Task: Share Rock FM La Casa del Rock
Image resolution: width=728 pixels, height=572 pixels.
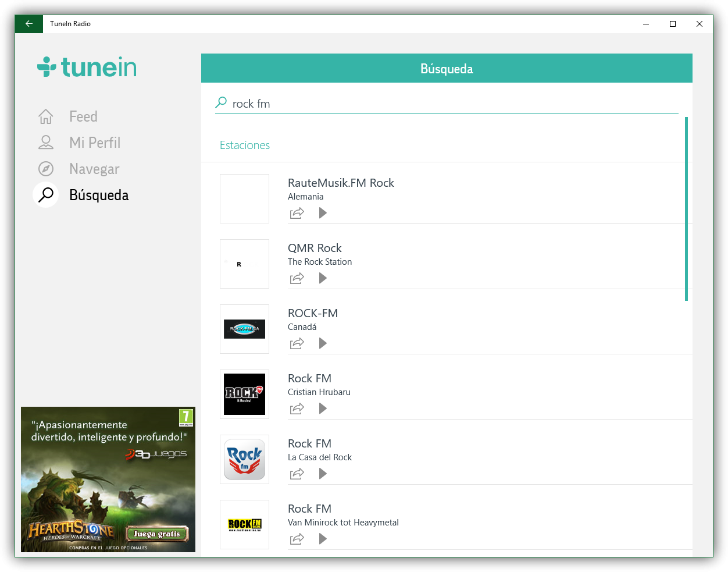Action: (x=297, y=474)
